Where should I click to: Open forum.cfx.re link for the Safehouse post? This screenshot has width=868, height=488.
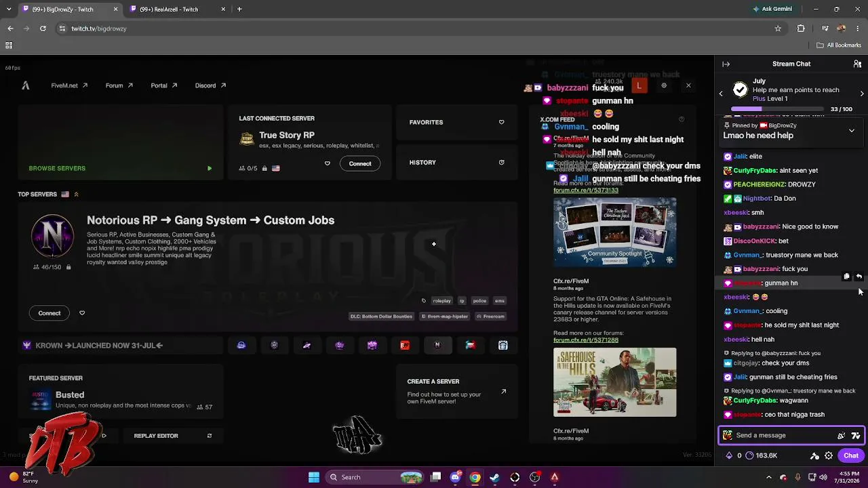pyautogui.click(x=585, y=340)
